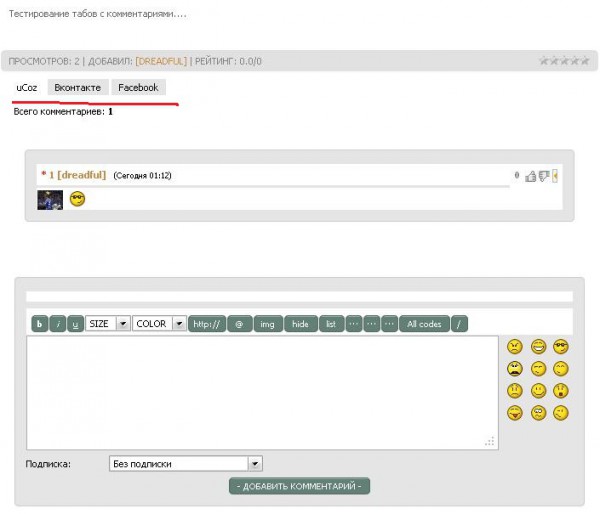
Task: Rate with the third star
Action: tap(564, 60)
